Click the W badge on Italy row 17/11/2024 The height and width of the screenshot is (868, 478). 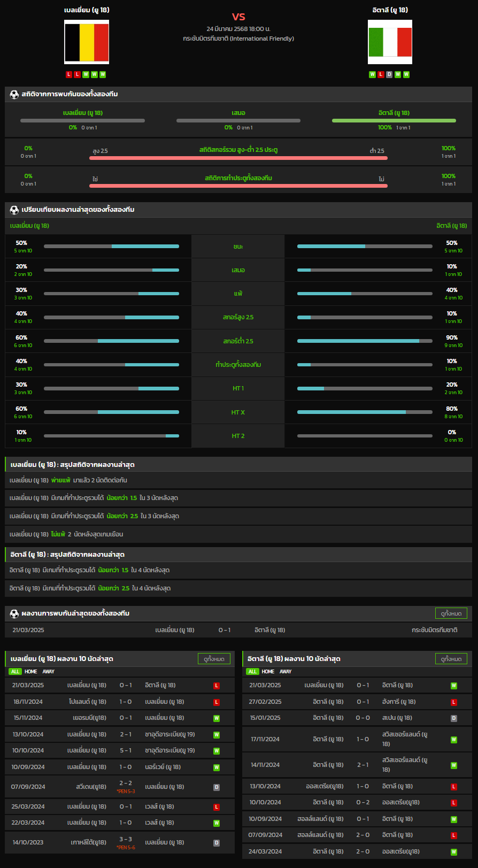454,740
